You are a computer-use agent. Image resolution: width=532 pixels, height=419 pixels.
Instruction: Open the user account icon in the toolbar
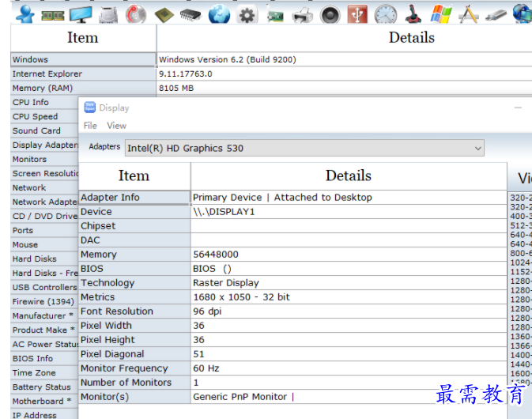(x=25, y=14)
